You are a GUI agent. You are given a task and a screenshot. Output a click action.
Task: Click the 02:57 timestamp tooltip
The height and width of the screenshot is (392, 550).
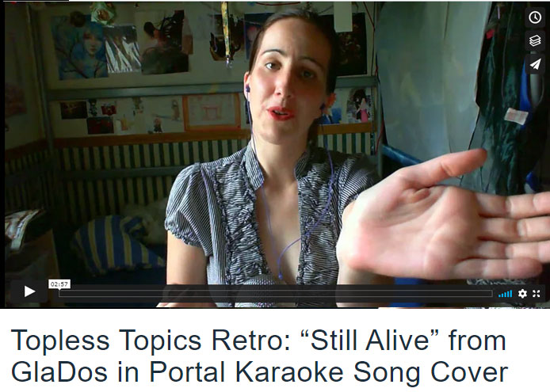pyautogui.click(x=59, y=284)
